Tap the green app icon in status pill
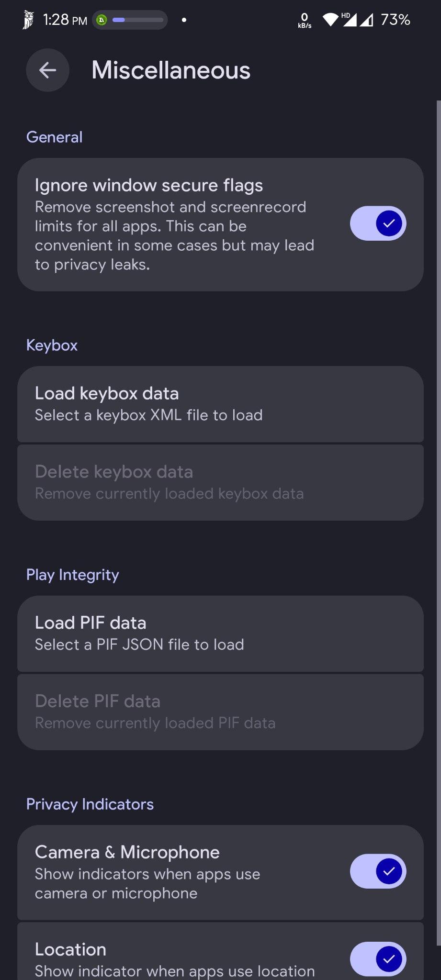Image resolution: width=441 pixels, height=980 pixels. tap(102, 20)
